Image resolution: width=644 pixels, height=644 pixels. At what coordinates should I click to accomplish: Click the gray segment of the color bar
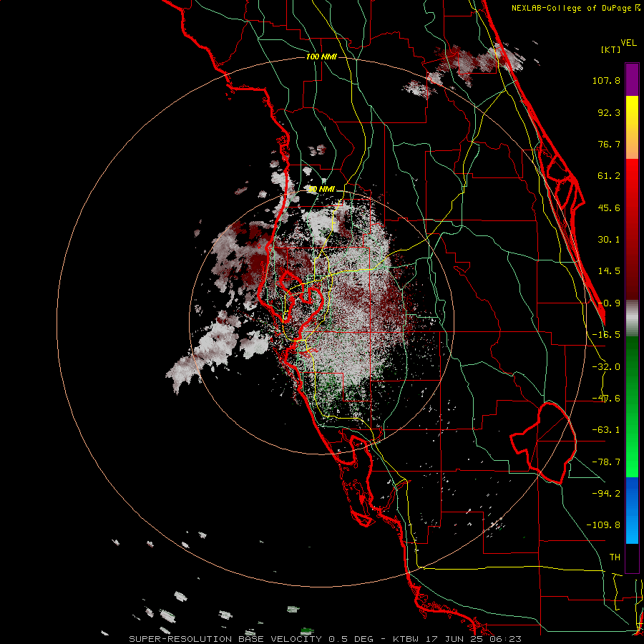632,318
